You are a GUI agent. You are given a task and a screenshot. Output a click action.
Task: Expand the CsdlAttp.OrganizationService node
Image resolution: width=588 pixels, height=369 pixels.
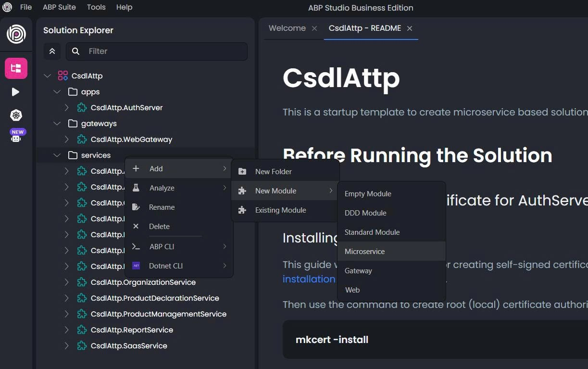(x=67, y=282)
